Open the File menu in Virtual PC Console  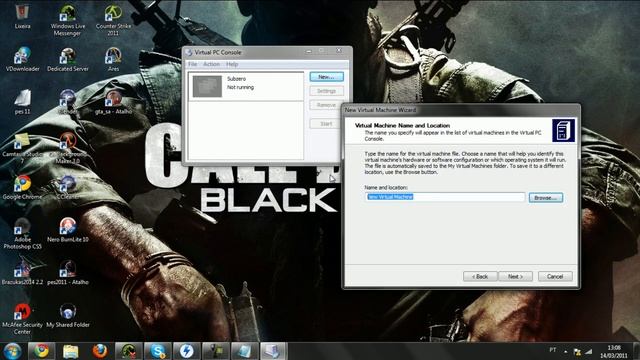pyautogui.click(x=193, y=64)
